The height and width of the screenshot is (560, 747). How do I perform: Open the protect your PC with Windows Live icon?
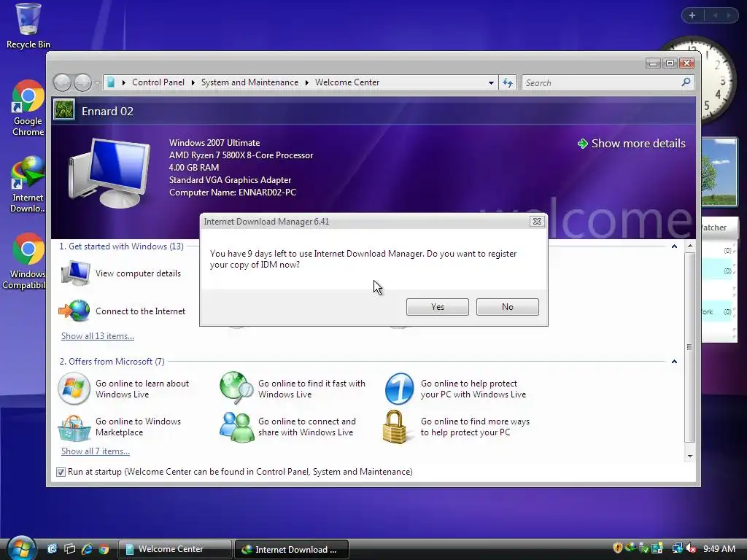[x=399, y=389]
